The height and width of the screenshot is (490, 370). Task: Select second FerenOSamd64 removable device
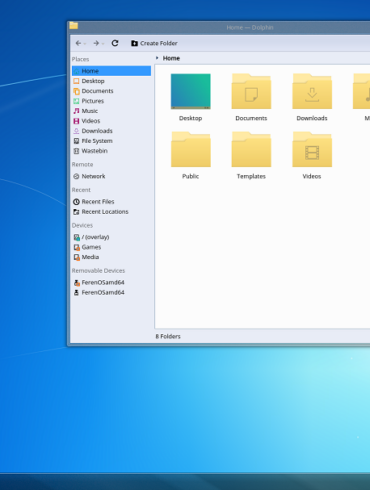pos(111,292)
